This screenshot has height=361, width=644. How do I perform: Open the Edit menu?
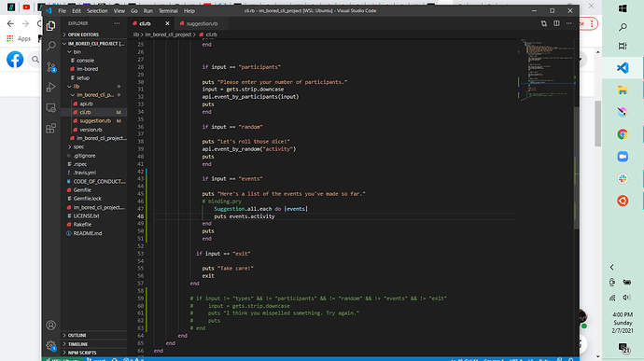click(x=77, y=10)
